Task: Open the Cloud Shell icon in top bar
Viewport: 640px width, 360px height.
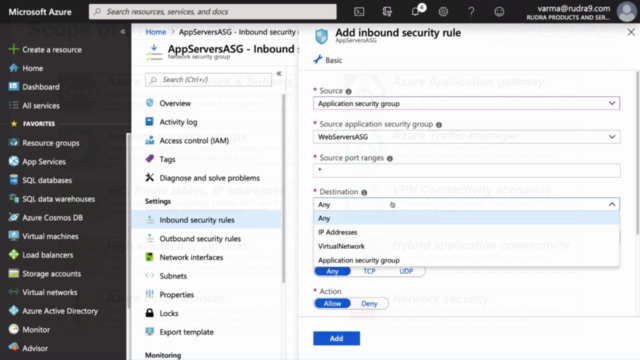Action: tap(359, 11)
